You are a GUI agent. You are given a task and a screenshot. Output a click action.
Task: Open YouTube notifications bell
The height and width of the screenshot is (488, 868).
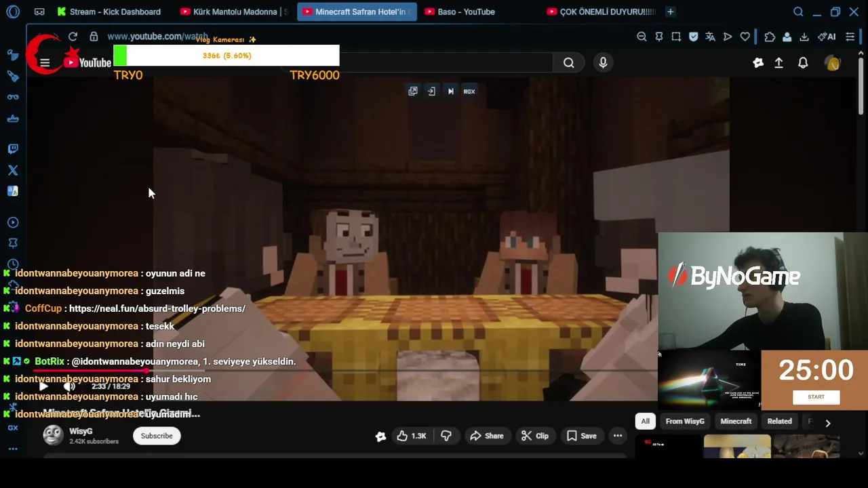pyautogui.click(x=803, y=63)
